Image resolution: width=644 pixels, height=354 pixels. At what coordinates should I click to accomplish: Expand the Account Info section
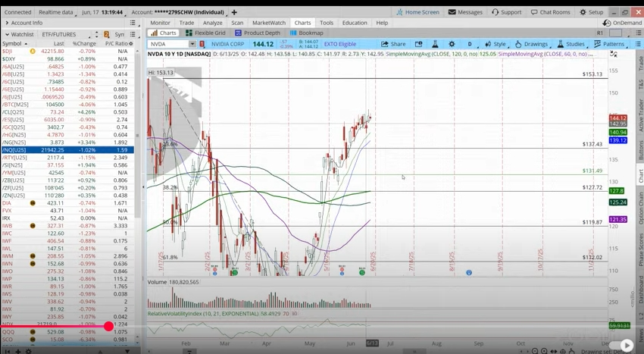pyautogui.click(x=7, y=23)
